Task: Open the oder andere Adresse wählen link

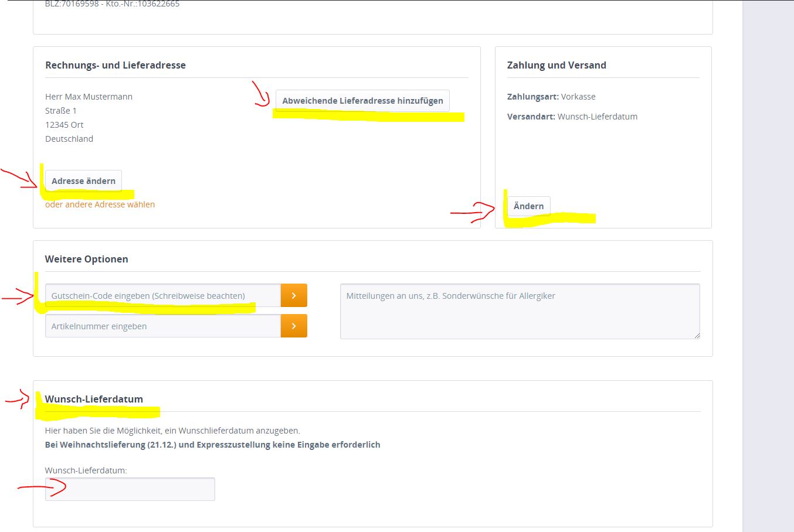Action: pyautogui.click(x=100, y=204)
